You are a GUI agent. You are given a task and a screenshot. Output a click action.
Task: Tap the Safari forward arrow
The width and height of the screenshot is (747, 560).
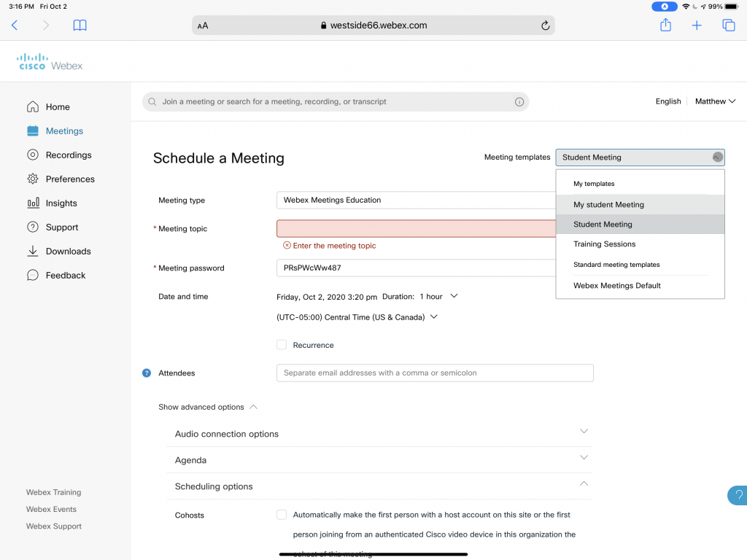(46, 26)
